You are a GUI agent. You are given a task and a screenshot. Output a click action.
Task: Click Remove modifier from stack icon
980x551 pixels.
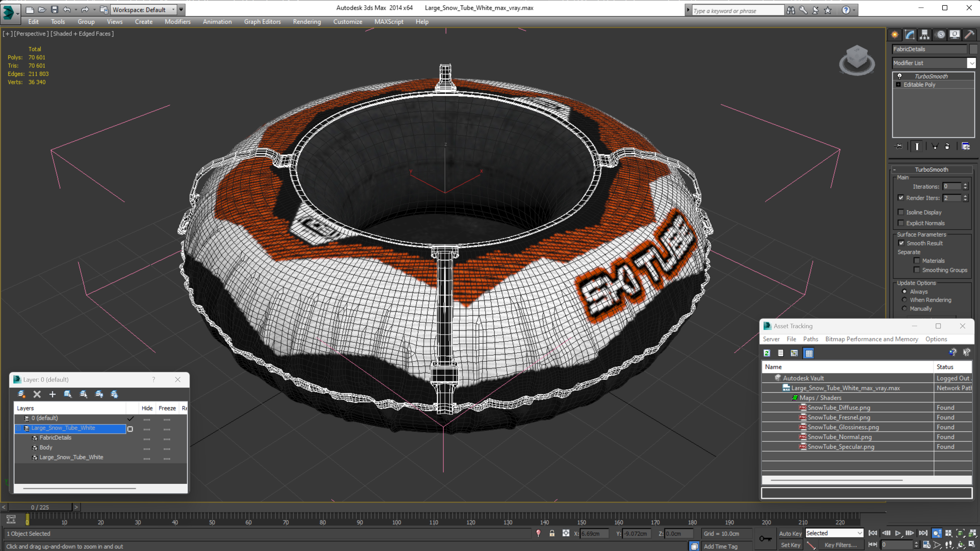[x=947, y=146]
